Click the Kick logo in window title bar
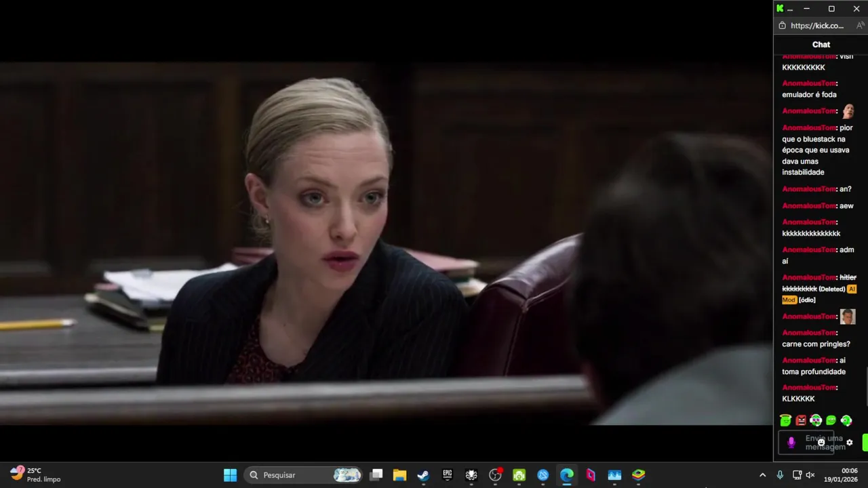Image resolution: width=868 pixels, height=488 pixels. [780, 9]
